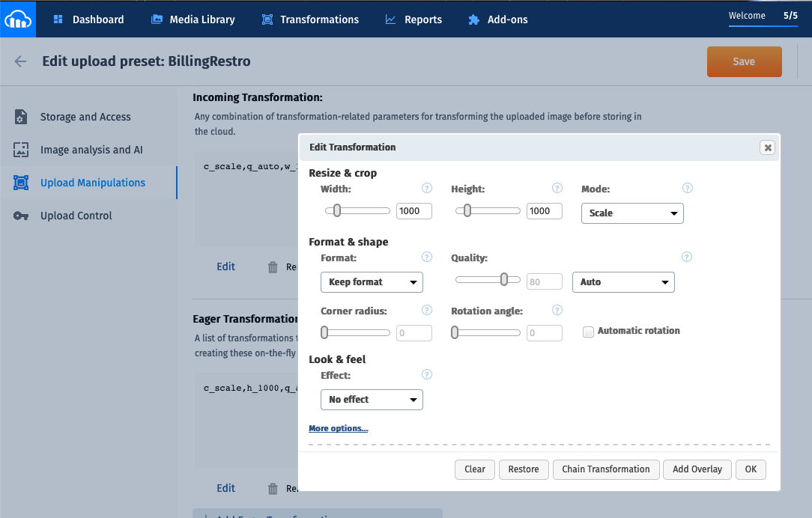This screenshot has height=518, width=812.
Task: Click the Clear button
Action: coord(475,469)
